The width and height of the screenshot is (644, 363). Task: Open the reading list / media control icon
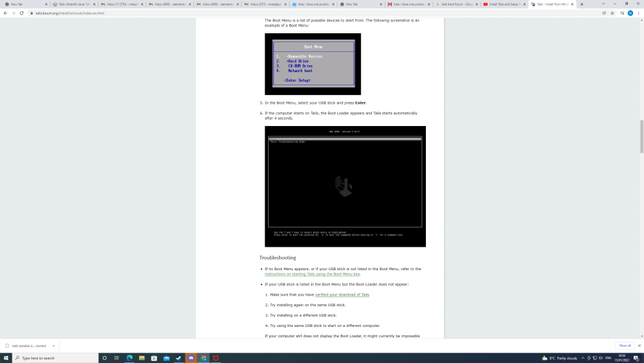[x=622, y=13]
